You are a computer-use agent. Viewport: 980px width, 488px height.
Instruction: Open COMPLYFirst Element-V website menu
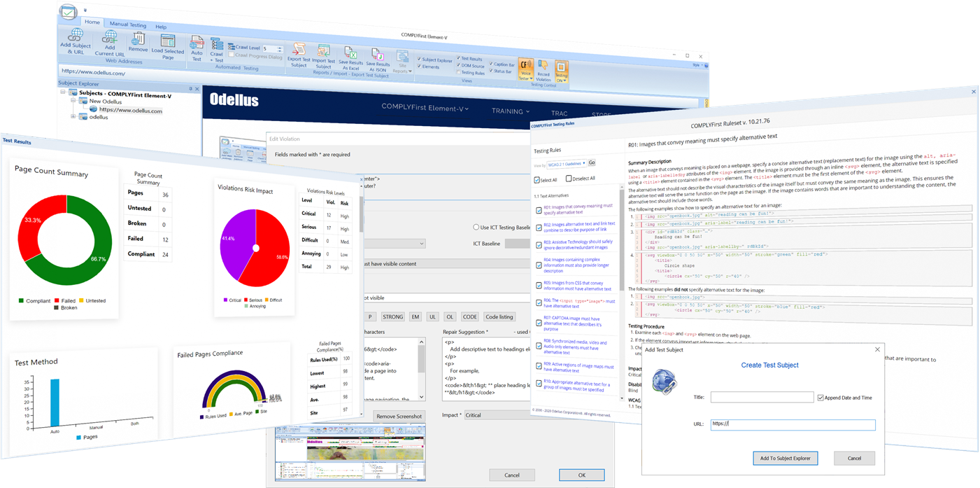point(425,109)
